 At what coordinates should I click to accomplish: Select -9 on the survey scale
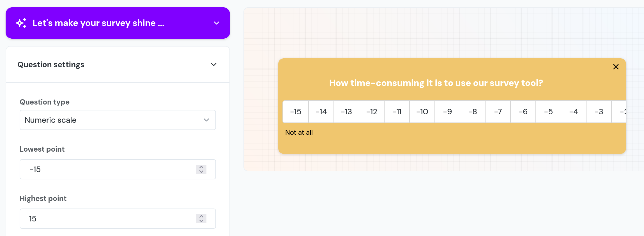447,112
